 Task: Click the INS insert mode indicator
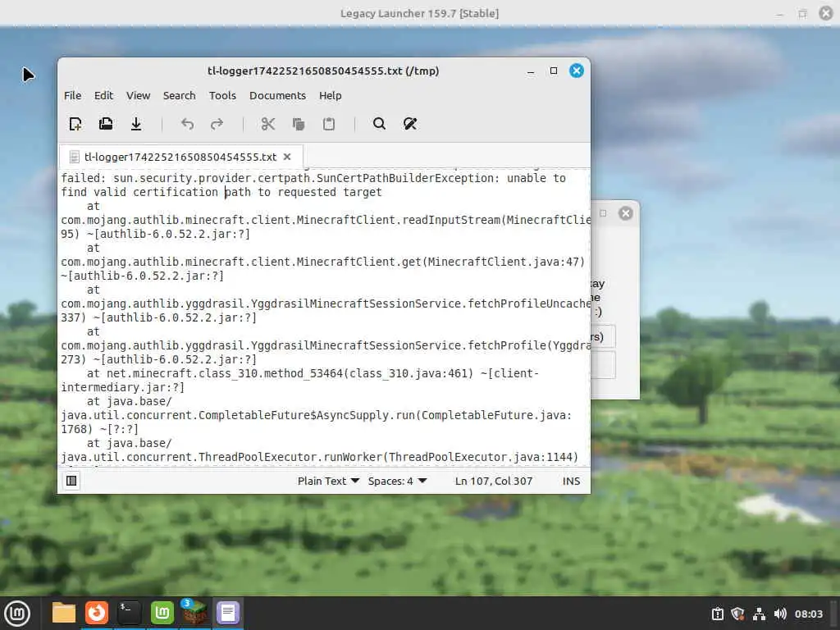pyautogui.click(x=571, y=481)
